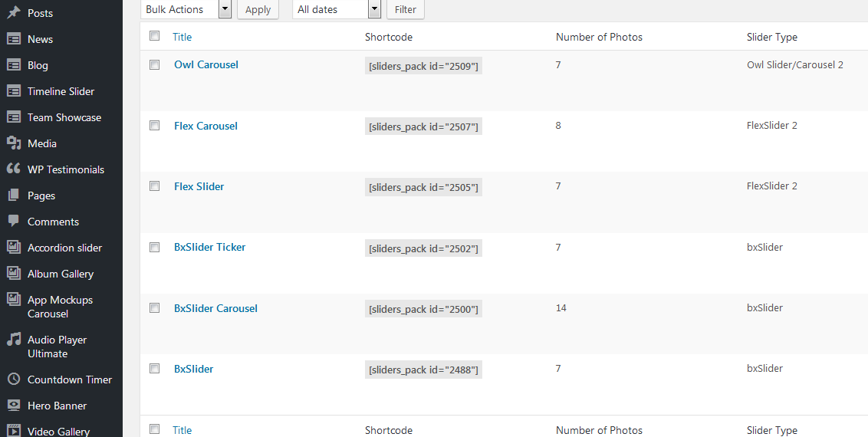Click the Filter button

pyautogui.click(x=406, y=9)
